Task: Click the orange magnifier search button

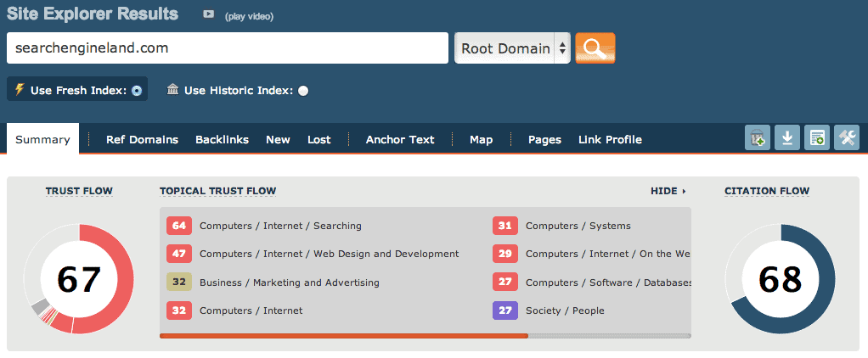Action: click(x=595, y=48)
